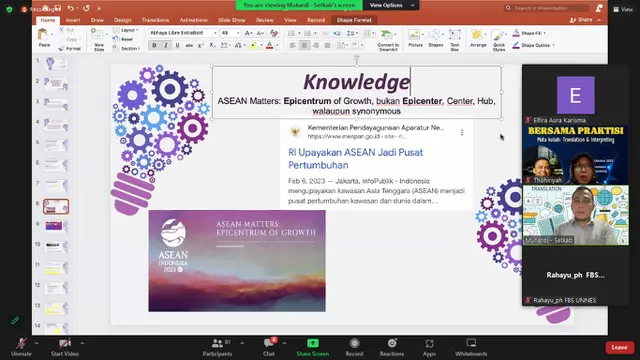640x360 pixels.
Task: Open the font color red A swatch
Action: coord(269,45)
